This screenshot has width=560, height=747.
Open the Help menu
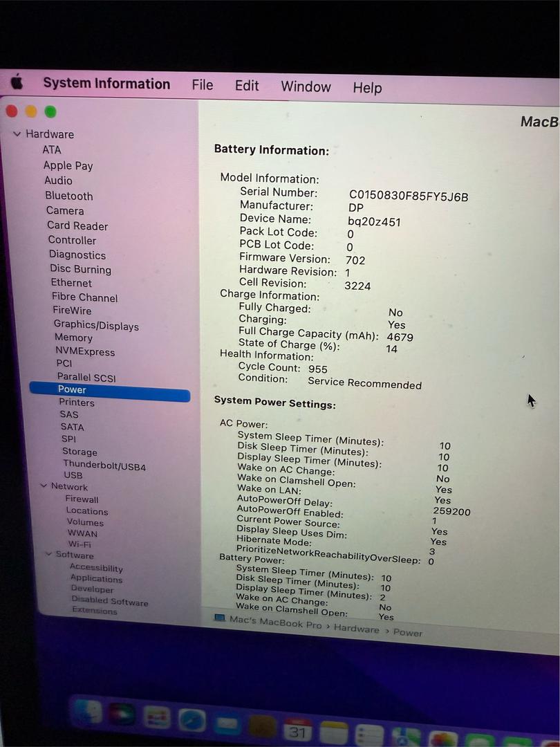tap(367, 88)
